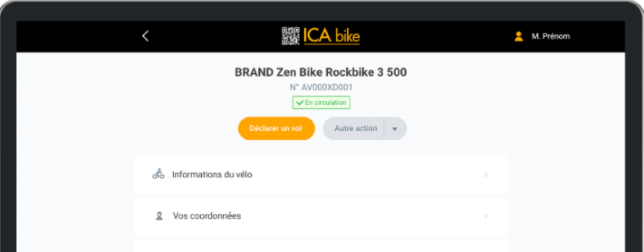
Task: Expand the Informations du vélo chevron
Action: pyautogui.click(x=486, y=175)
